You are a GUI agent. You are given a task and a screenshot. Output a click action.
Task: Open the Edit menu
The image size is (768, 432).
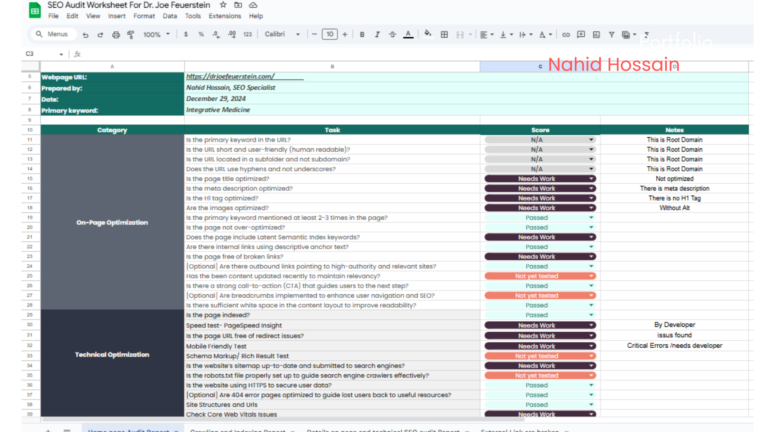click(72, 16)
